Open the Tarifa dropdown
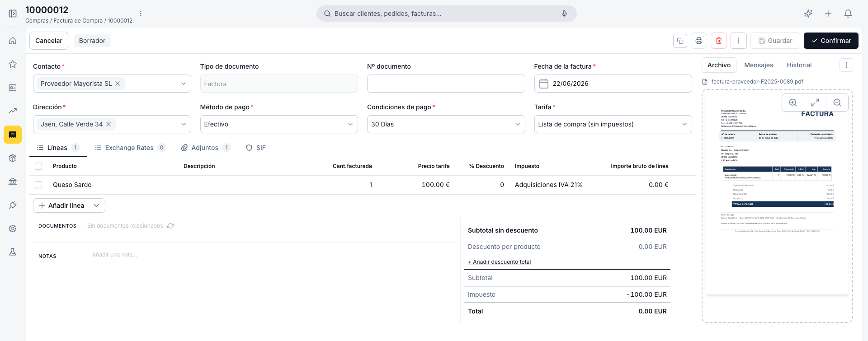868x341 pixels. tap(613, 124)
